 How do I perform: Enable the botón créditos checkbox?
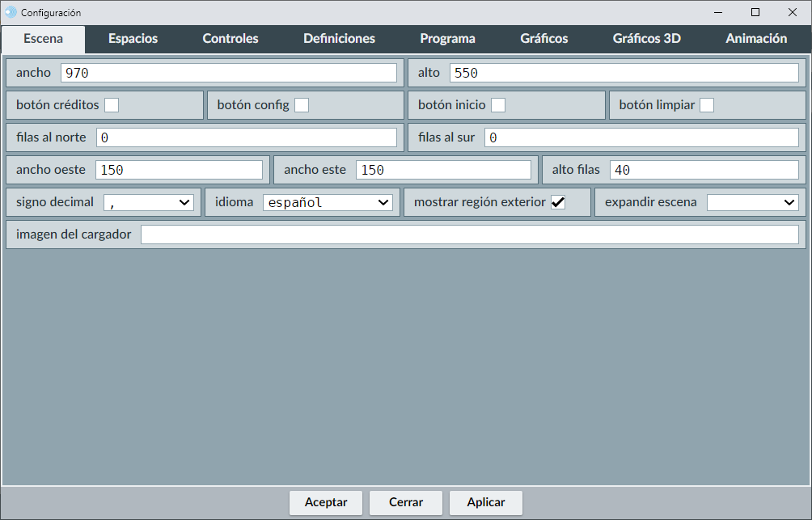click(x=112, y=105)
